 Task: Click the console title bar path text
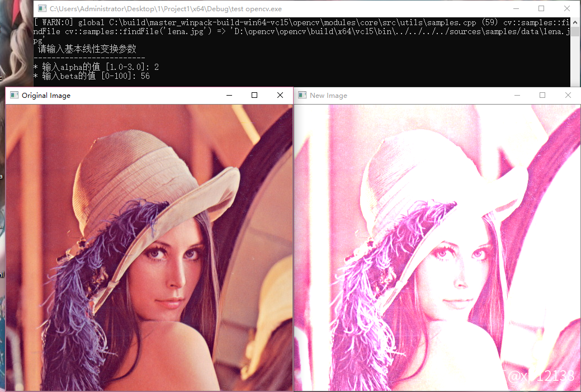166,8
